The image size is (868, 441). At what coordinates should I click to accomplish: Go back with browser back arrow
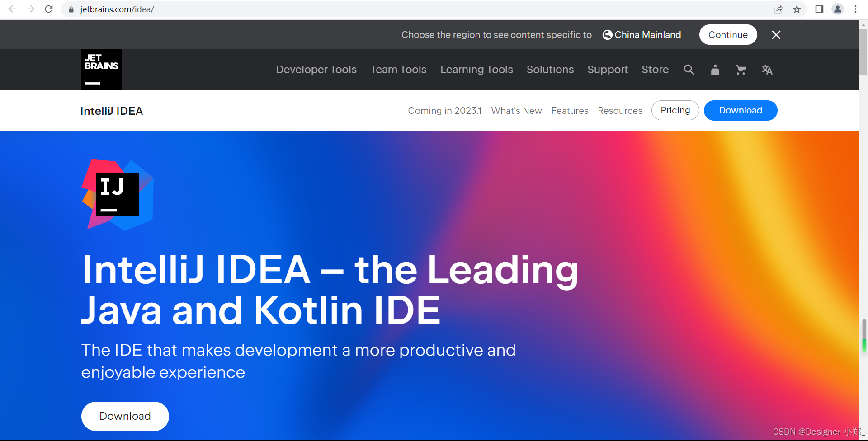pyautogui.click(x=13, y=9)
